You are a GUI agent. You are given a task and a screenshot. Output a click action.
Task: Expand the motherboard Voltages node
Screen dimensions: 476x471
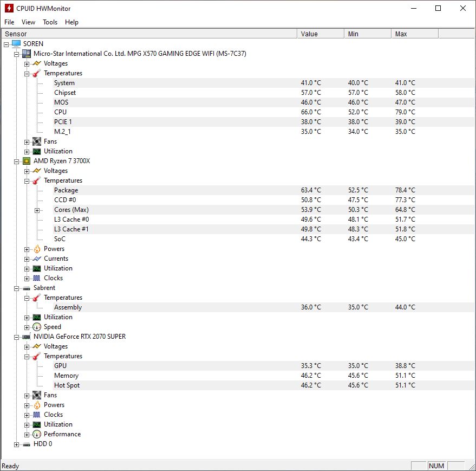tap(27, 64)
